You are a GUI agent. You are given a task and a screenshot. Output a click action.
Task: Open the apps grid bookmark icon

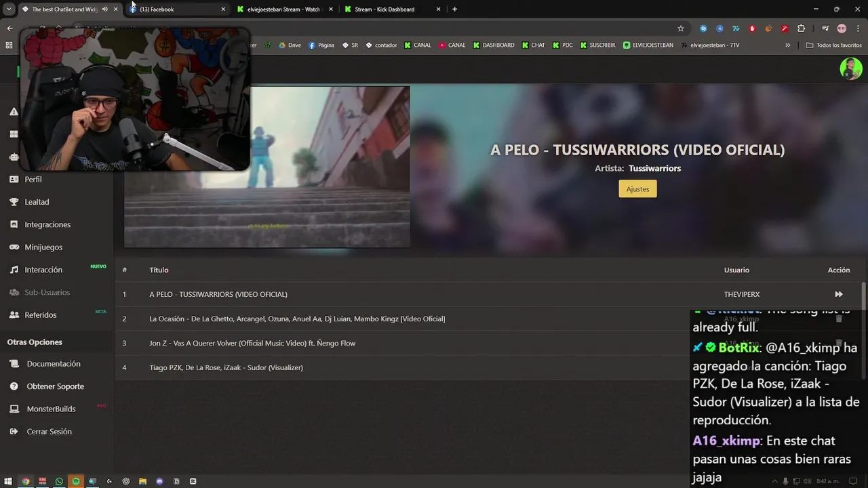9,45
